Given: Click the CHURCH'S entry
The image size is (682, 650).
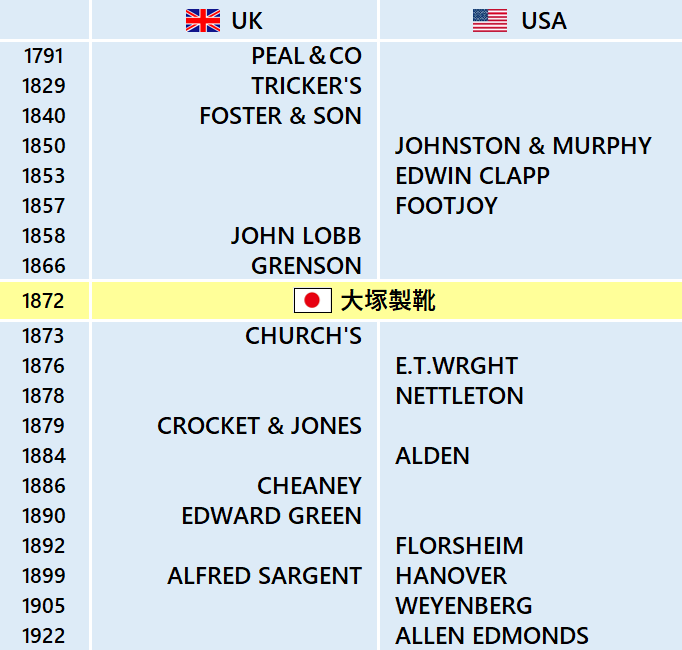Looking at the screenshot, I should click(x=303, y=336).
